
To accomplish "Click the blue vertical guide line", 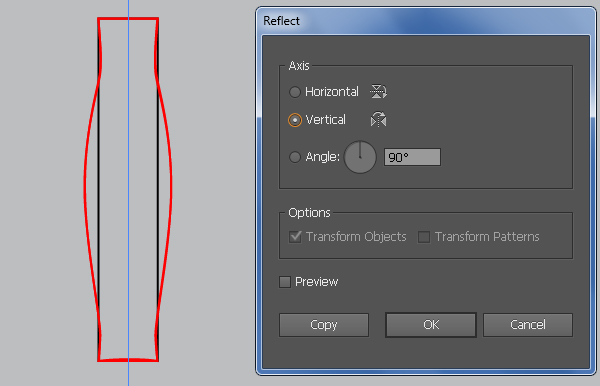I will click(129, 191).
